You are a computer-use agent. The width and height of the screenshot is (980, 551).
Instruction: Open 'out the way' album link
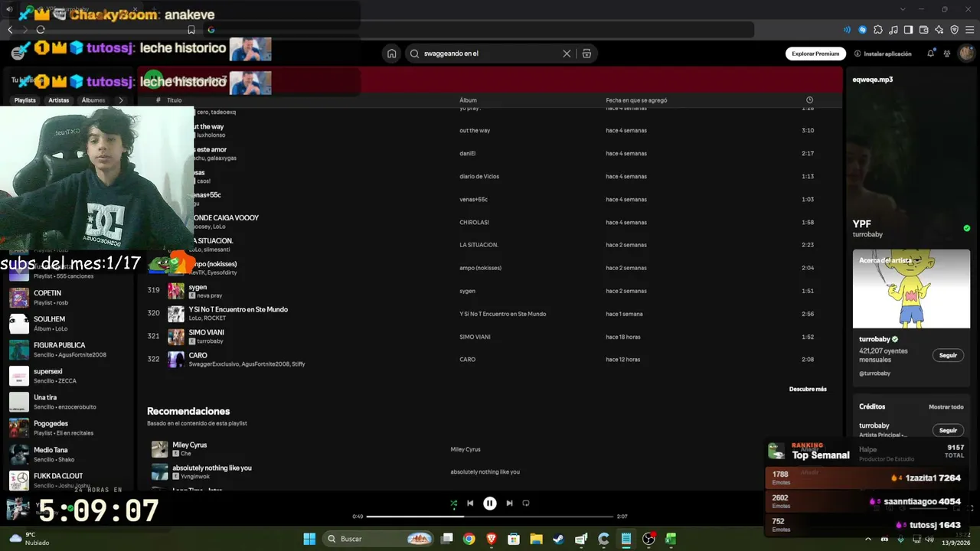tap(475, 131)
